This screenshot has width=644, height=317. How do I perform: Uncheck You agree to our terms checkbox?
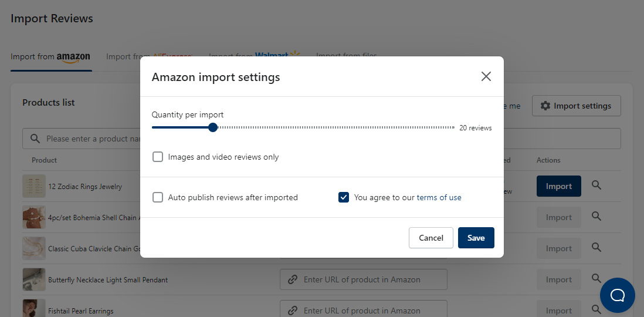(x=344, y=197)
